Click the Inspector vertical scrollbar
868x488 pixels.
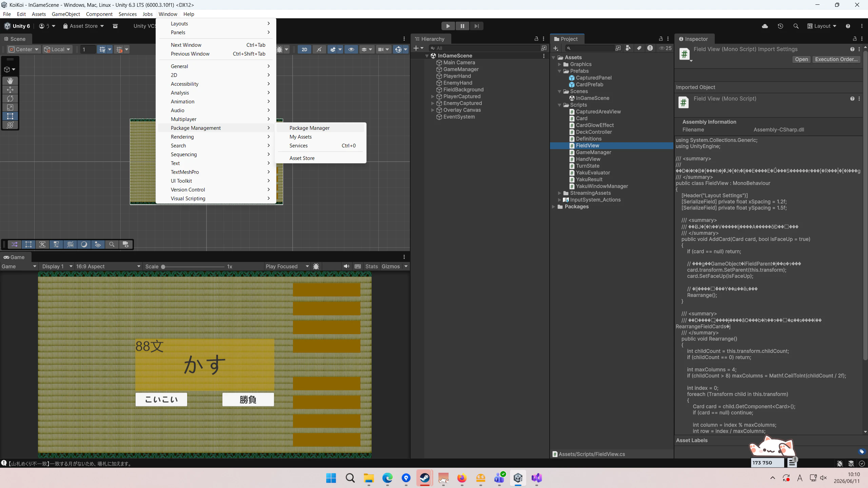click(865, 205)
